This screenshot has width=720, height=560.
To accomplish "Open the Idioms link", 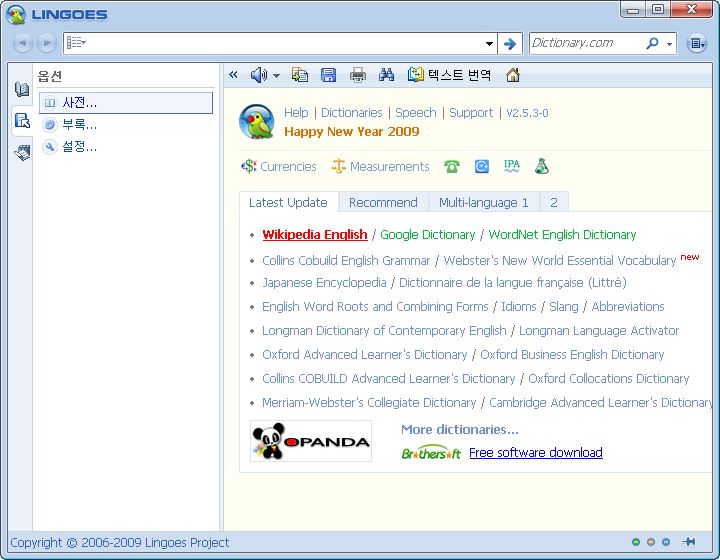I will pos(519,306).
